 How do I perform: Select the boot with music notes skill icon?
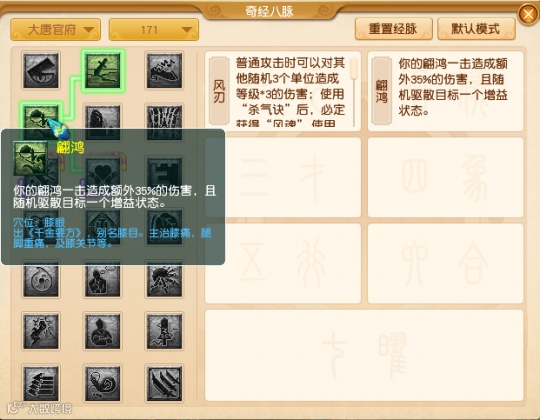pos(164,71)
